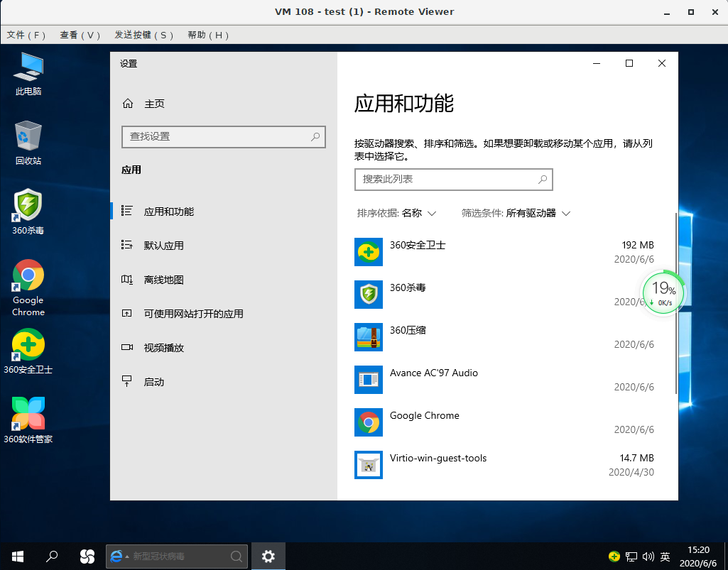The width and height of the screenshot is (728, 570).
Task: Open the pinwheel app on taskbar
Action: coord(87,556)
